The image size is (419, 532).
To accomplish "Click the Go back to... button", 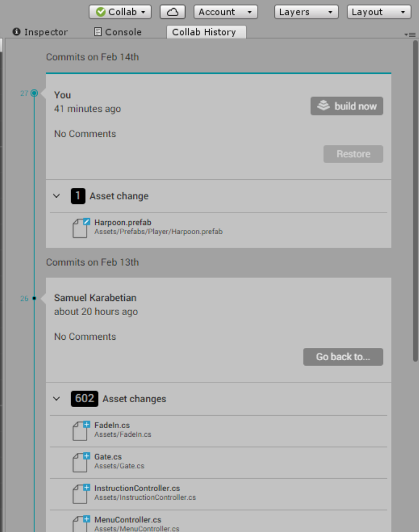I will point(343,357).
